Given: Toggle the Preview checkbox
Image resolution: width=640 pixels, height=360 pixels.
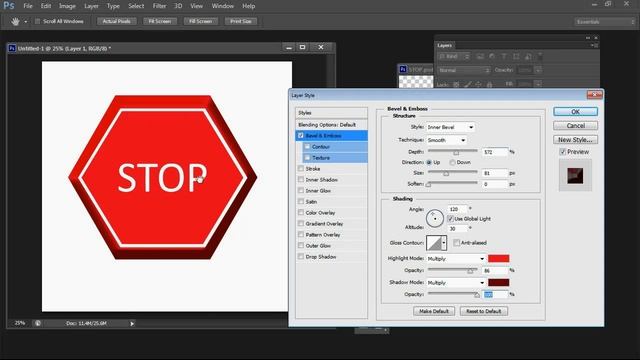Looking at the screenshot, I should pyautogui.click(x=562, y=152).
